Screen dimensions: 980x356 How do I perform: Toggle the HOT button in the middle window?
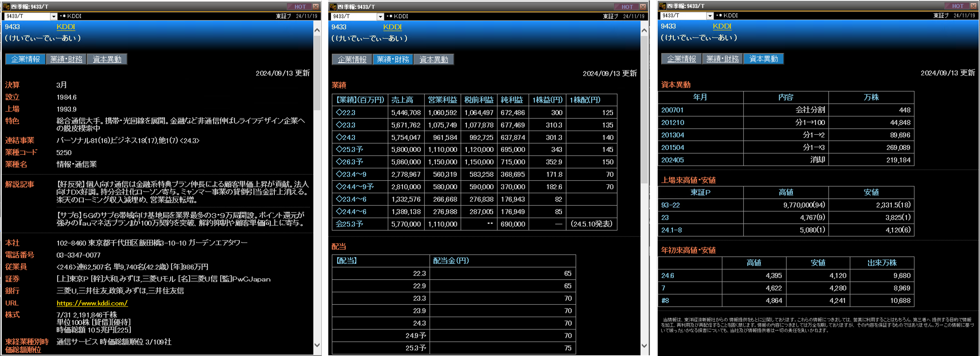click(x=627, y=7)
